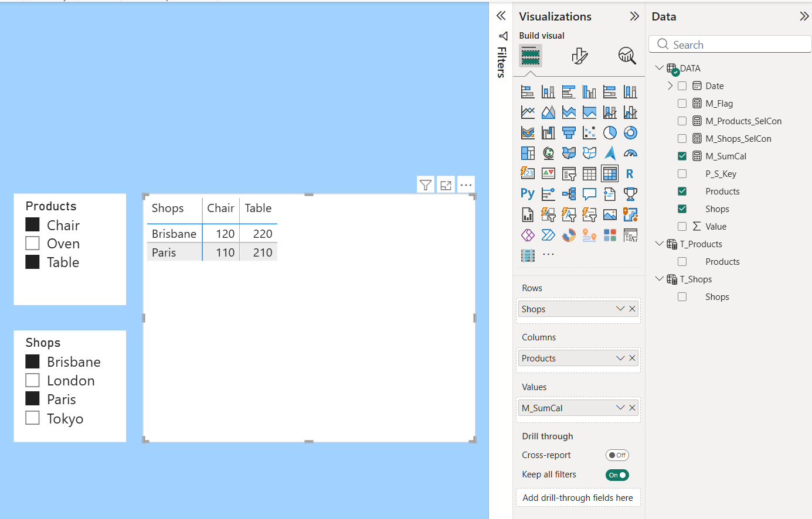Remove Shops field from Rows
812x519 pixels.
click(x=632, y=309)
